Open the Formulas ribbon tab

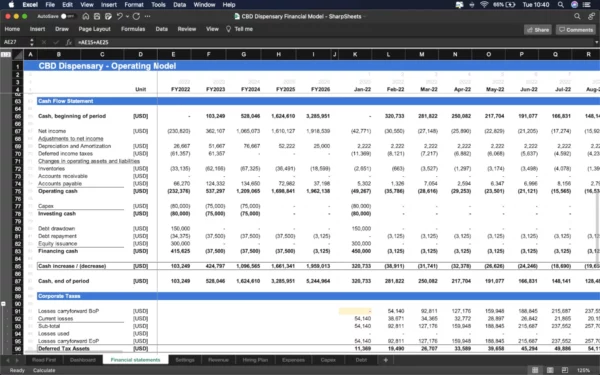coord(133,29)
